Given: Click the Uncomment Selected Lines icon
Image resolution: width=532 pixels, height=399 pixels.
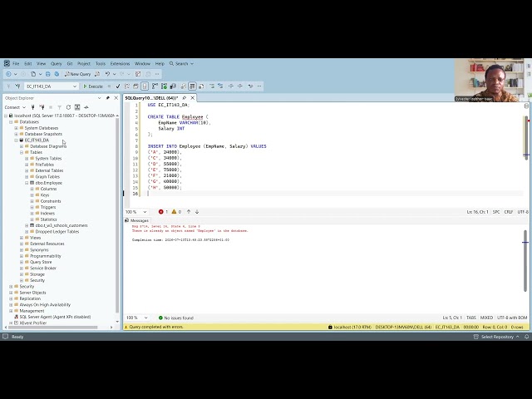Looking at the screenshot, I should point(220,86).
